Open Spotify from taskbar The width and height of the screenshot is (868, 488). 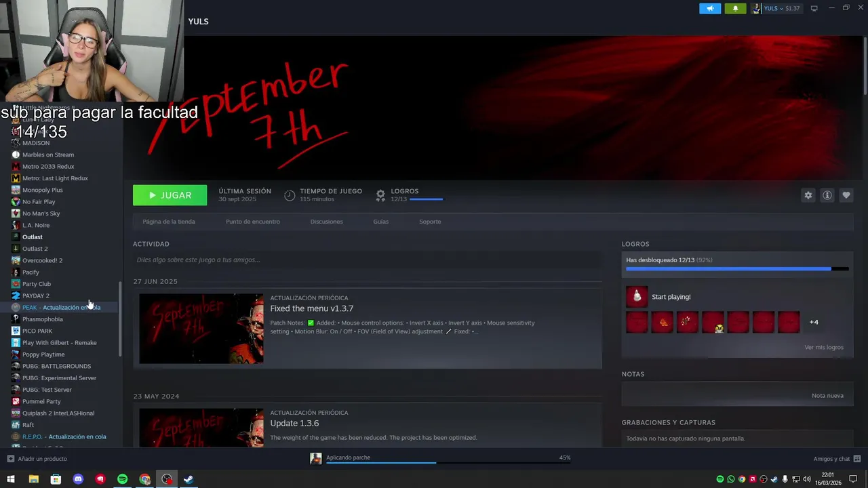tap(122, 479)
